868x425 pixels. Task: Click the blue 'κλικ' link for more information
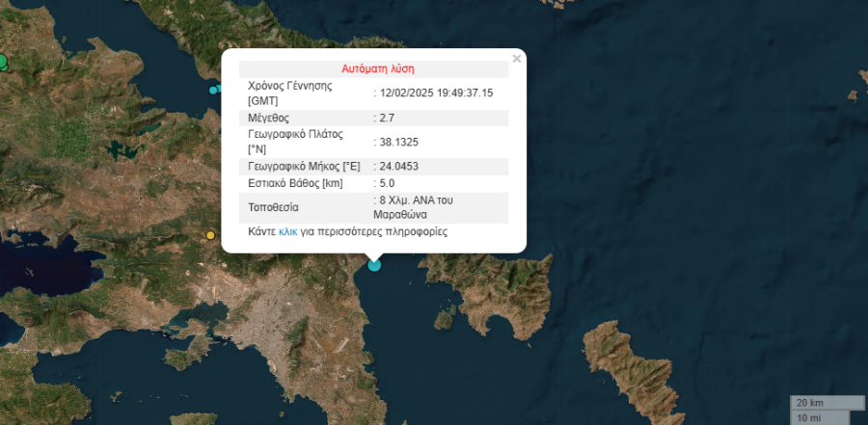tap(288, 232)
